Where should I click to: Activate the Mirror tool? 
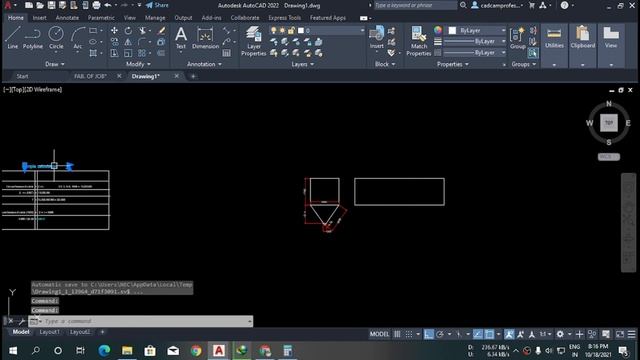pos(128,42)
